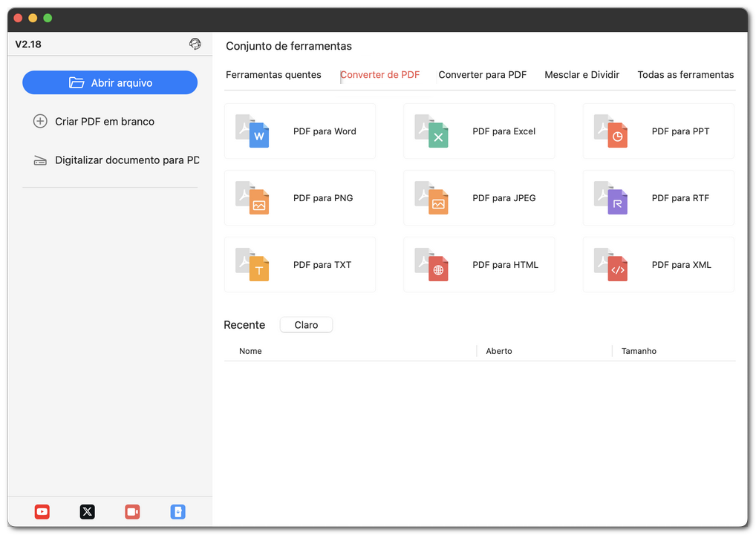Click the X (Twitter) icon
Screen dimensions: 756x535
tap(88, 511)
